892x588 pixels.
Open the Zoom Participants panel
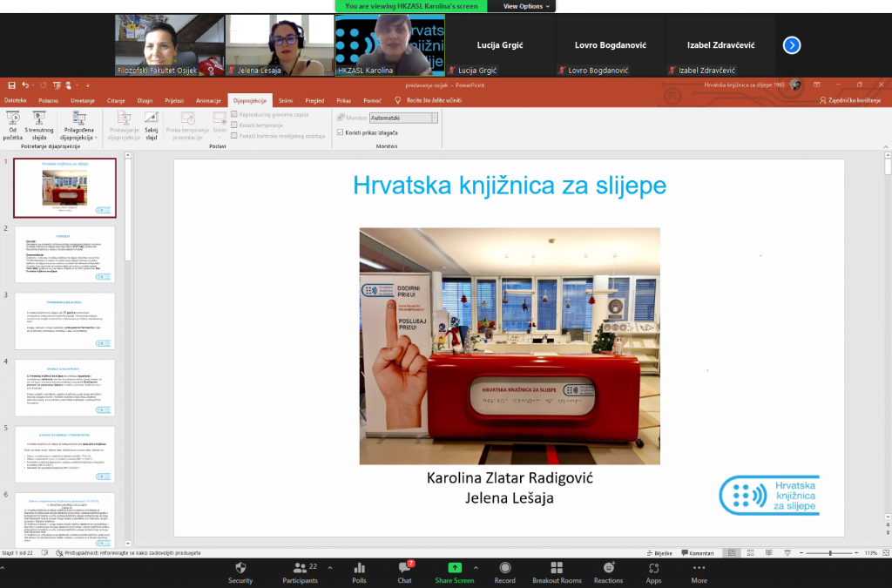point(301,572)
